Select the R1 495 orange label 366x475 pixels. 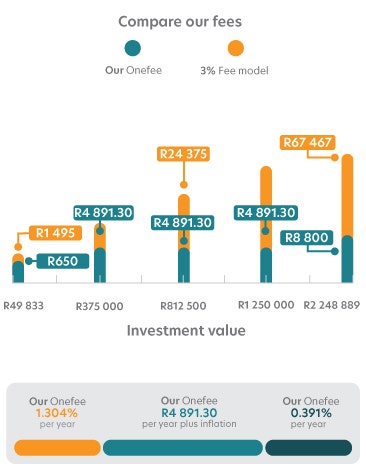tap(55, 233)
